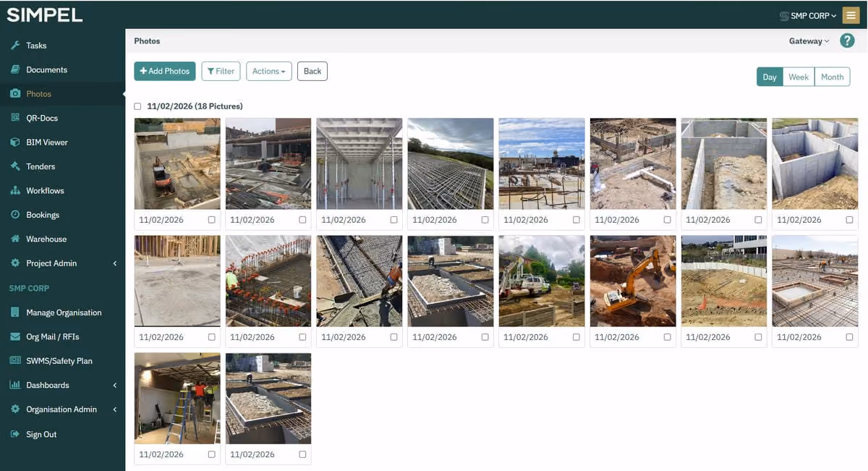Open the orange safety fence site thumbnail
868x471 pixels.
point(724,281)
